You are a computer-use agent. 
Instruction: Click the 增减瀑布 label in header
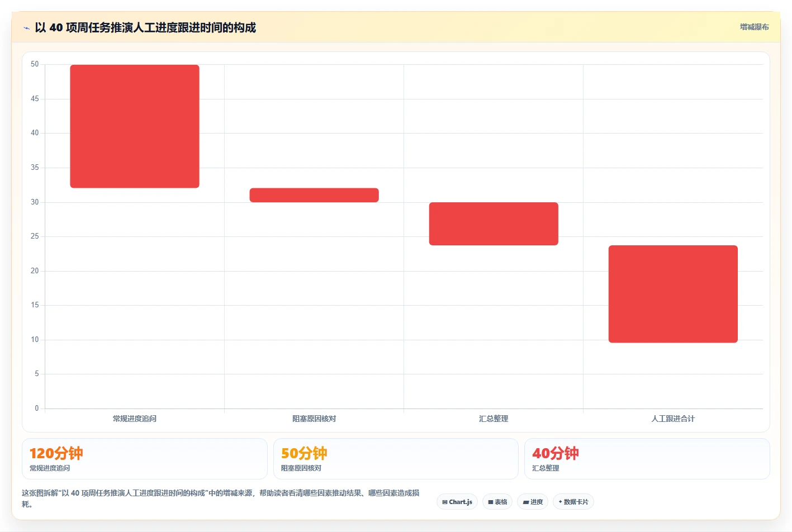754,27
